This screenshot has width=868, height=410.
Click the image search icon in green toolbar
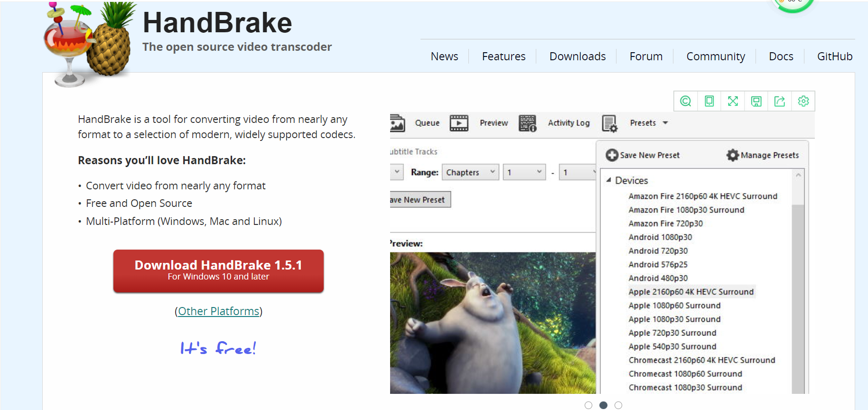pos(685,101)
